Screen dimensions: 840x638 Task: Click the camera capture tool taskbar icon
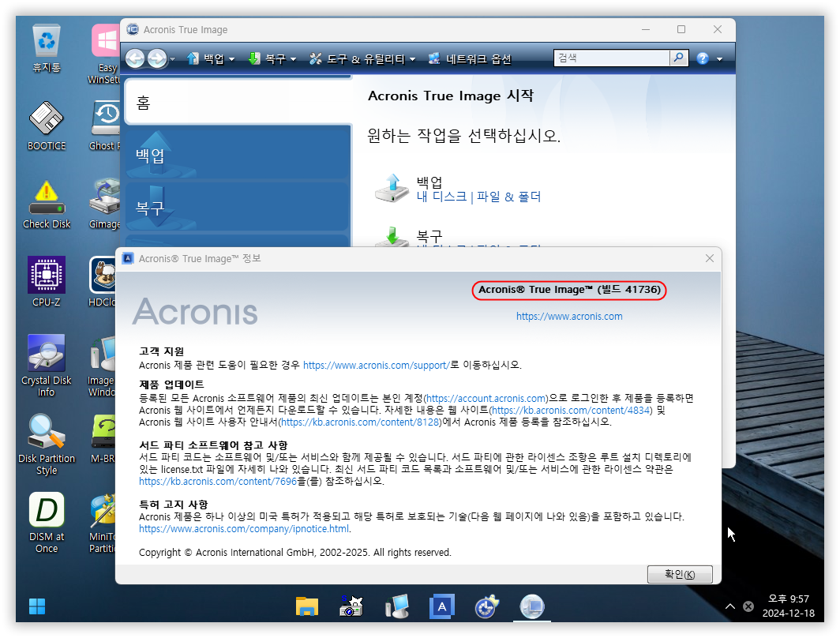point(351,606)
